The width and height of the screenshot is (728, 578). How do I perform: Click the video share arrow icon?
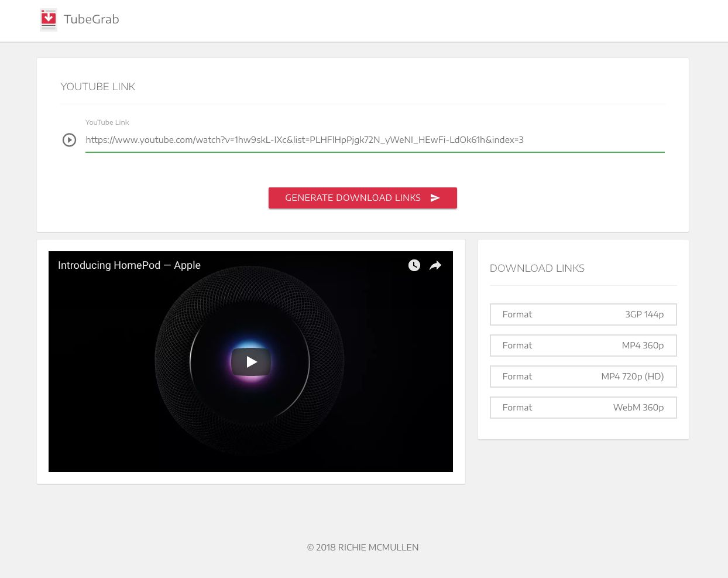435,265
